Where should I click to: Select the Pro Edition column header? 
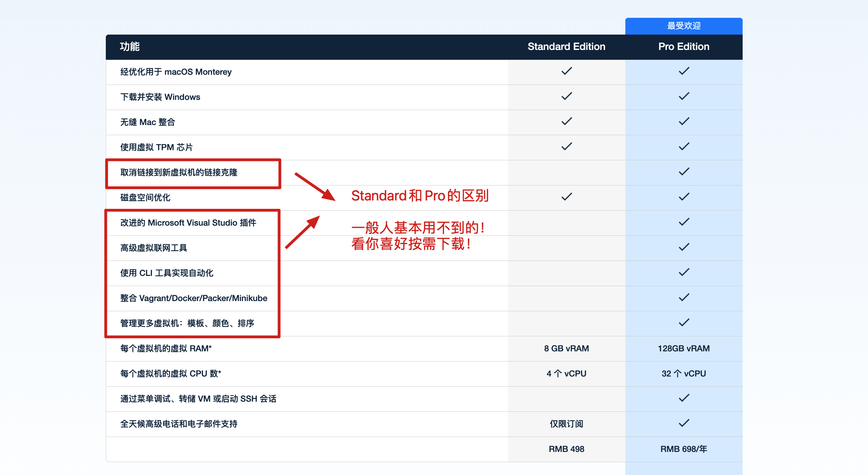[x=684, y=47]
